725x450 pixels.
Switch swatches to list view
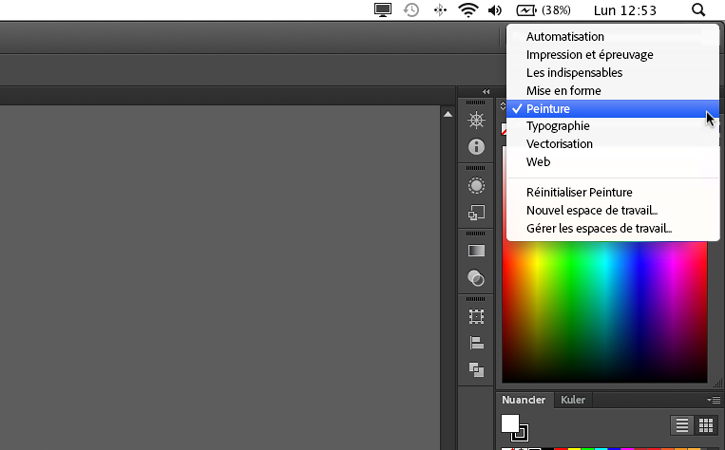coord(682,425)
